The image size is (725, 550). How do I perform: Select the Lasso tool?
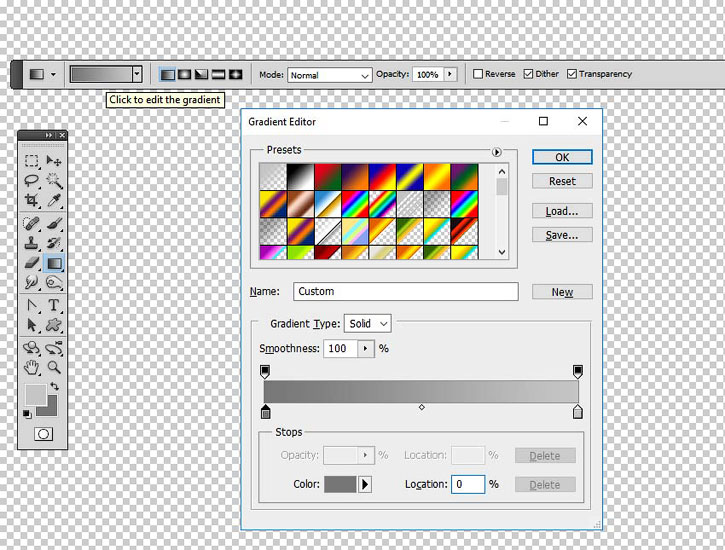tap(31, 180)
